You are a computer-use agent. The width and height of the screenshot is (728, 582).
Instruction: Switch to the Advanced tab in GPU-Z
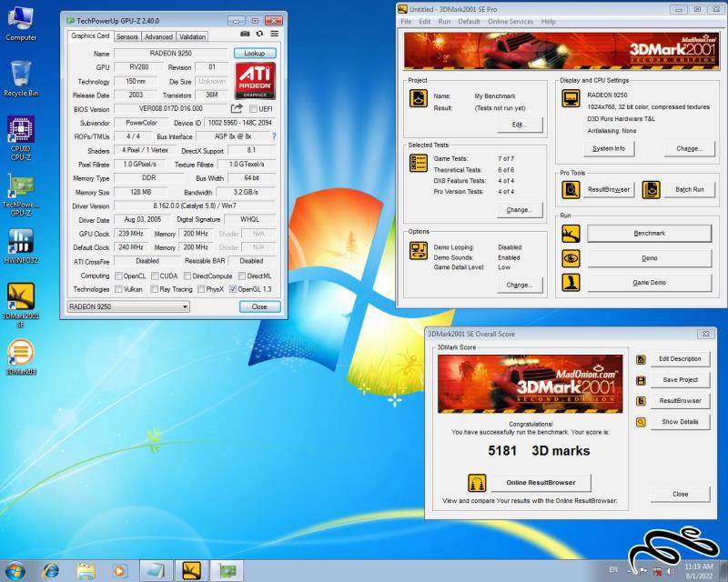(x=158, y=36)
